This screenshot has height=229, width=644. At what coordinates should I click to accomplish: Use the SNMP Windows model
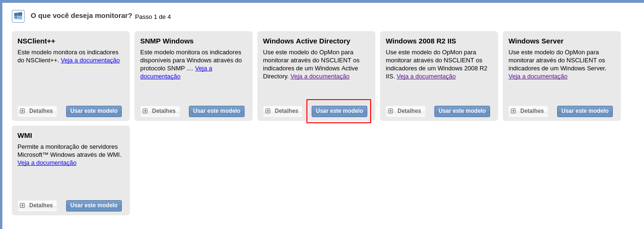(x=217, y=111)
